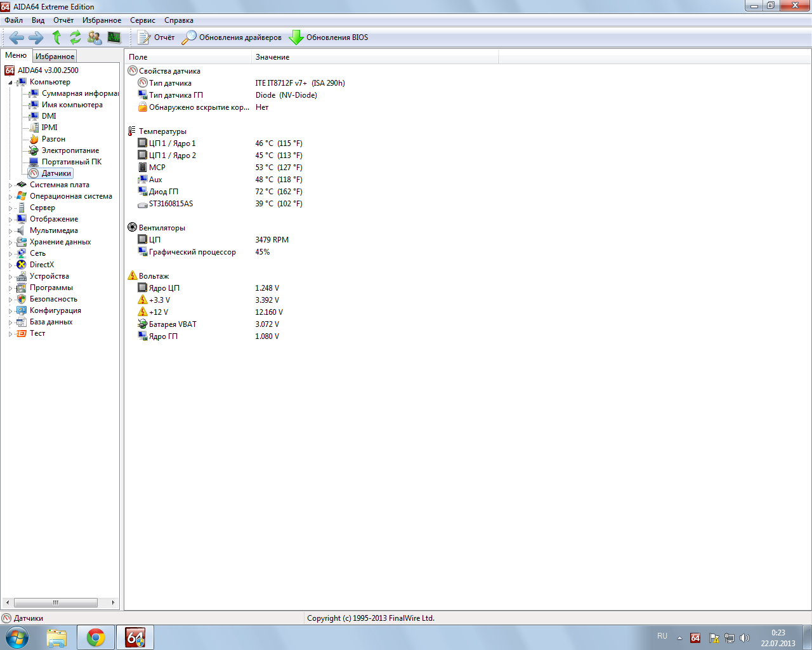Open the Сервис menu
The width and height of the screenshot is (812, 650).
(x=143, y=20)
